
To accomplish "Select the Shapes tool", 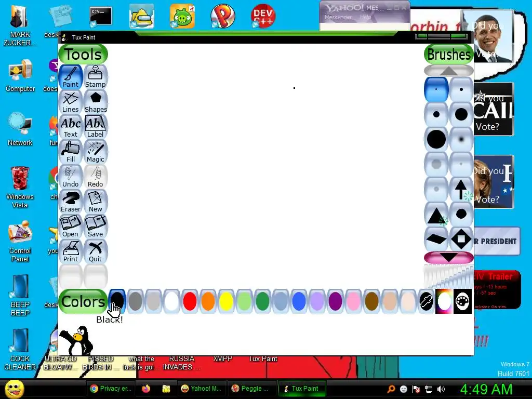I will click(x=96, y=102).
